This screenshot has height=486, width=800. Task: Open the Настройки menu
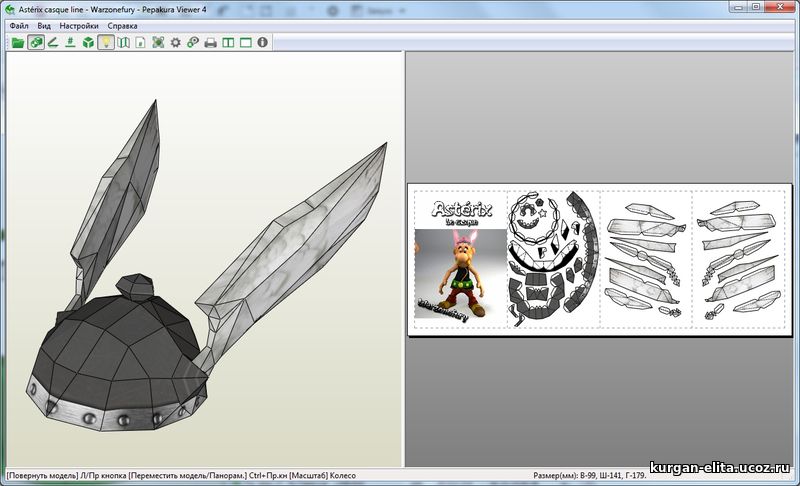(x=79, y=25)
